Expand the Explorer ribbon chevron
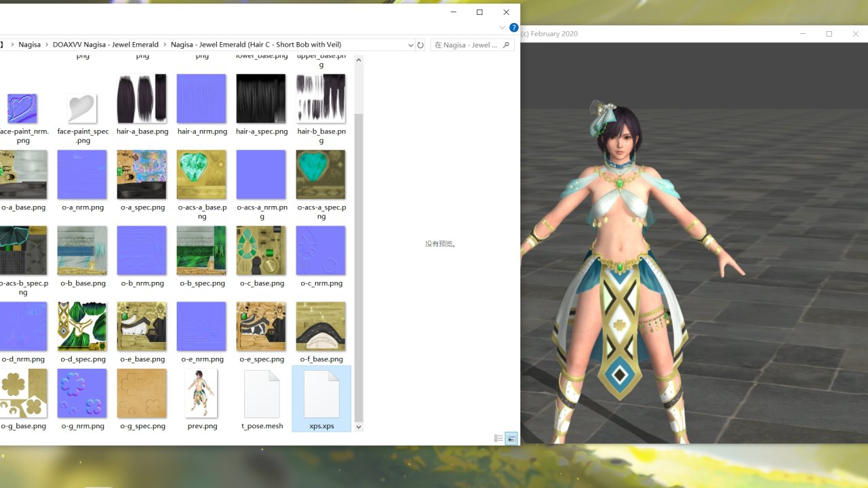Screen dimensions: 868x488 click(502, 28)
